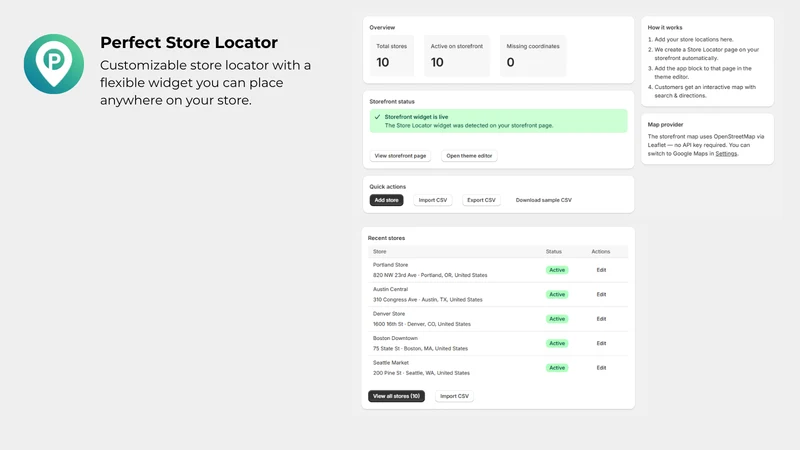Click address 200 Pine St Seattle
This screenshot has width=800, height=450.
tap(421, 373)
